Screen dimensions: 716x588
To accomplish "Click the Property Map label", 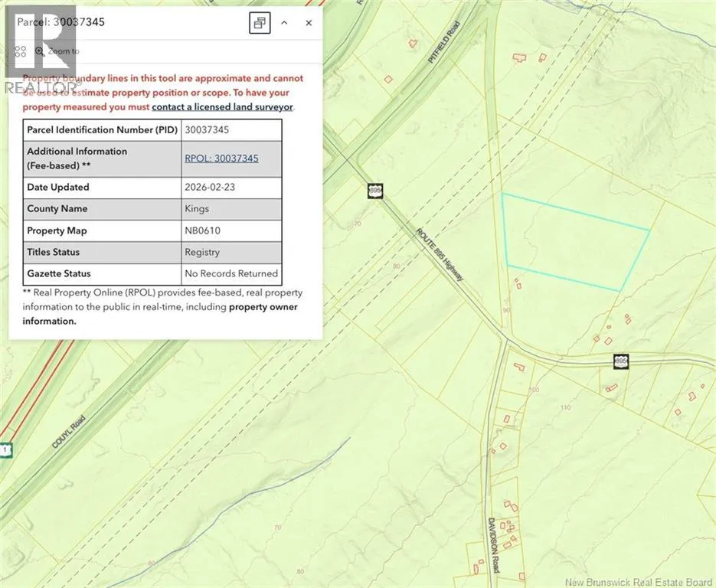I will (57, 230).
